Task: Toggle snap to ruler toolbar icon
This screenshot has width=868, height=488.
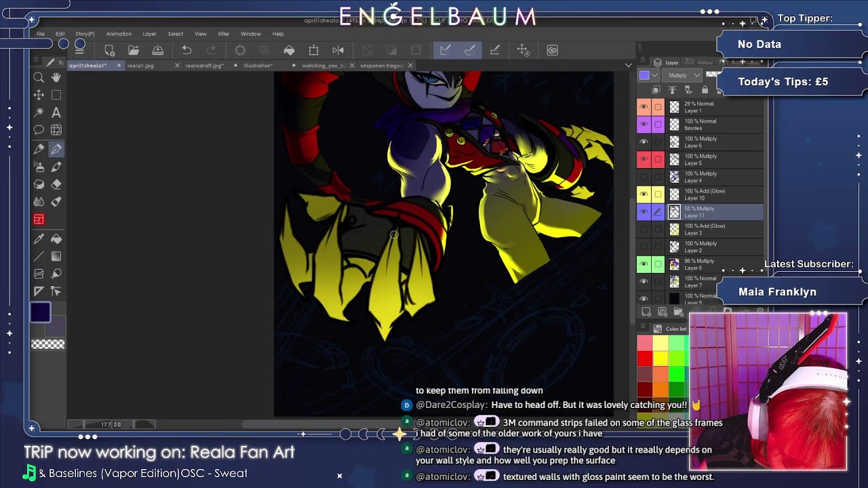Action: [445, 50]
